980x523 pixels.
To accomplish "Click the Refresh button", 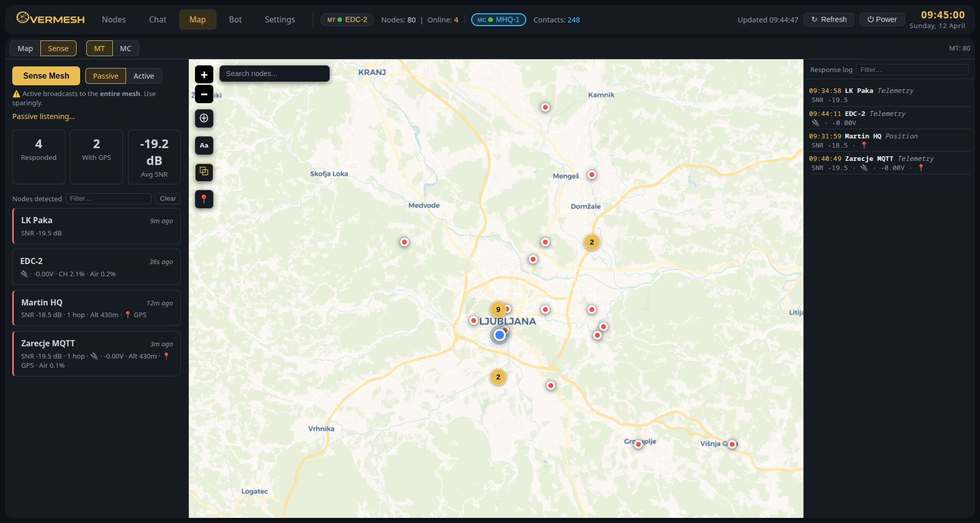I will 829,19.
